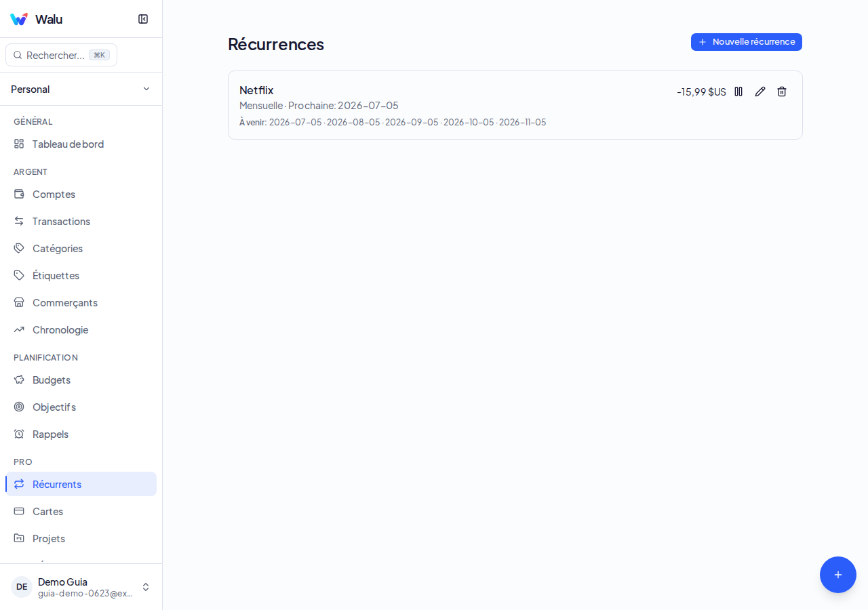The width and height of the screenshot is (868, 610).
Task: Click the search magnifier icon
Action: coord(18,55)
